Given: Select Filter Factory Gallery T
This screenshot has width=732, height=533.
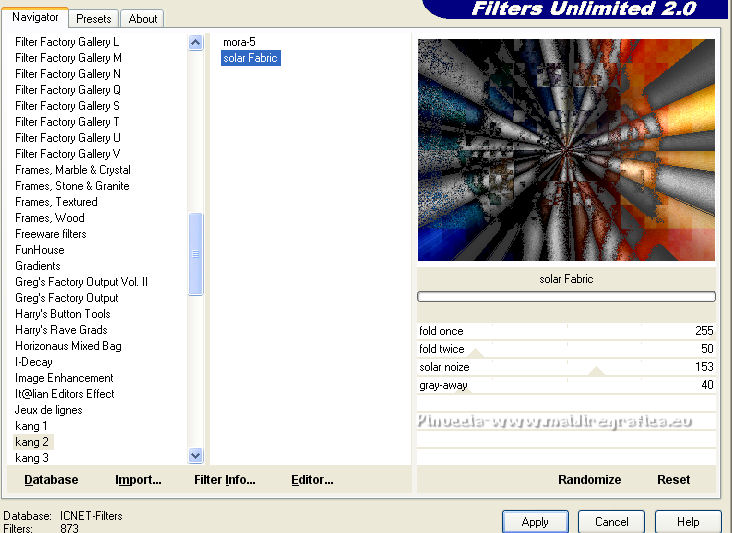Looking at the screenshot, I should pyautogui.click(x=67, y=122).
